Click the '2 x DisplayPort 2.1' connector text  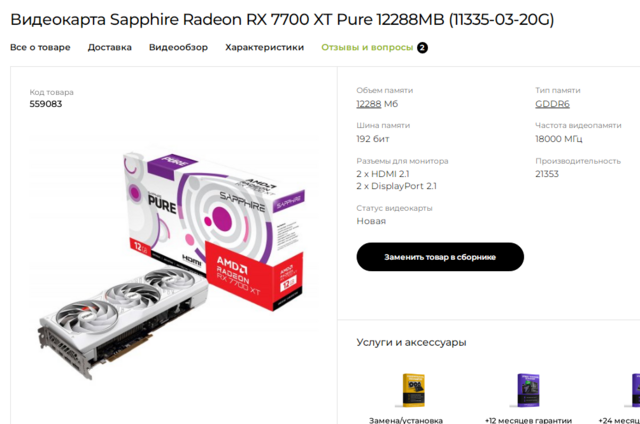396,186
